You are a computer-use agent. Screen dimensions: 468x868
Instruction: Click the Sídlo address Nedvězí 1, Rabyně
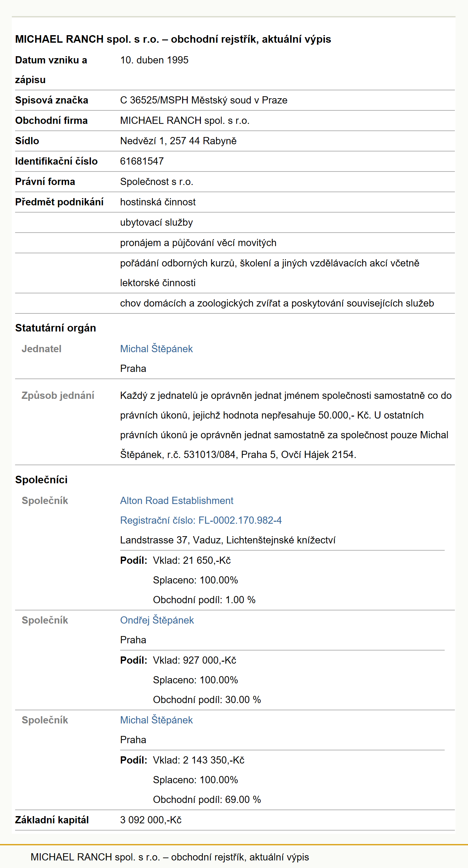178,141
